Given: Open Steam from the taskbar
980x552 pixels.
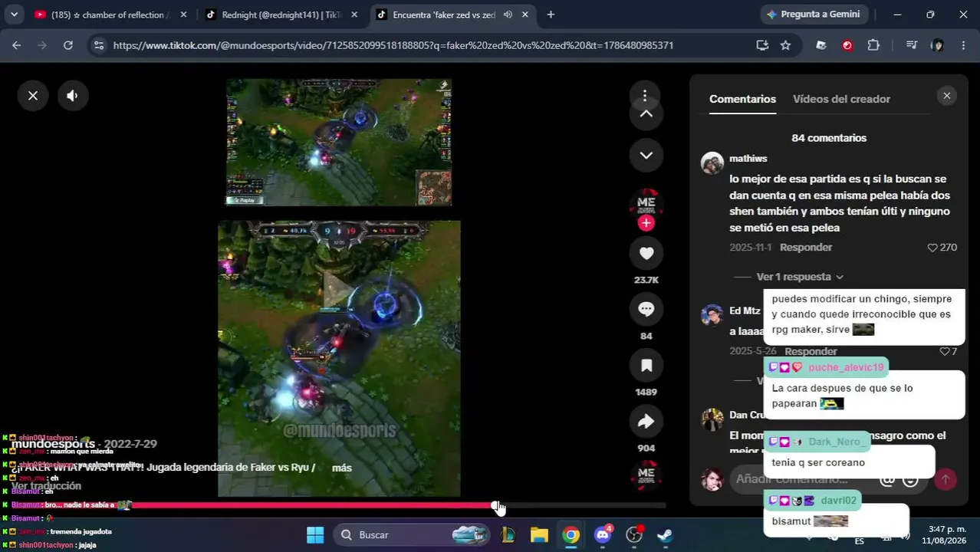Looking at the screenshot, I should coord(665,535).
